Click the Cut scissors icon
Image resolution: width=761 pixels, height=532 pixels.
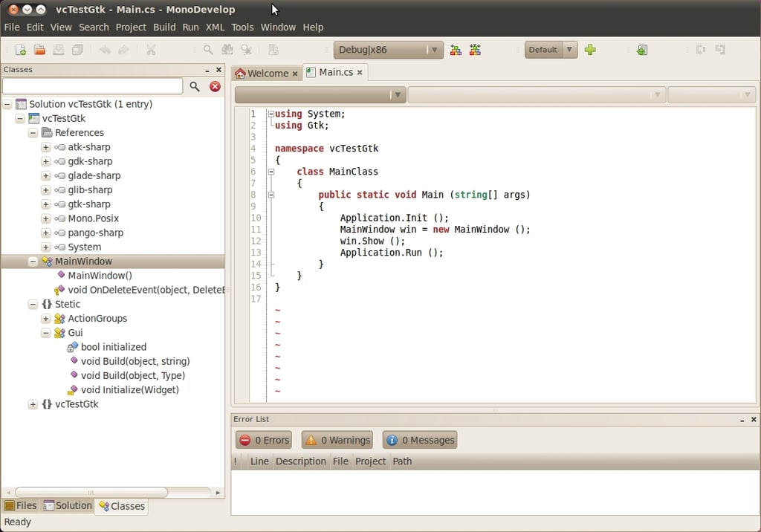[x=151, y=50]
